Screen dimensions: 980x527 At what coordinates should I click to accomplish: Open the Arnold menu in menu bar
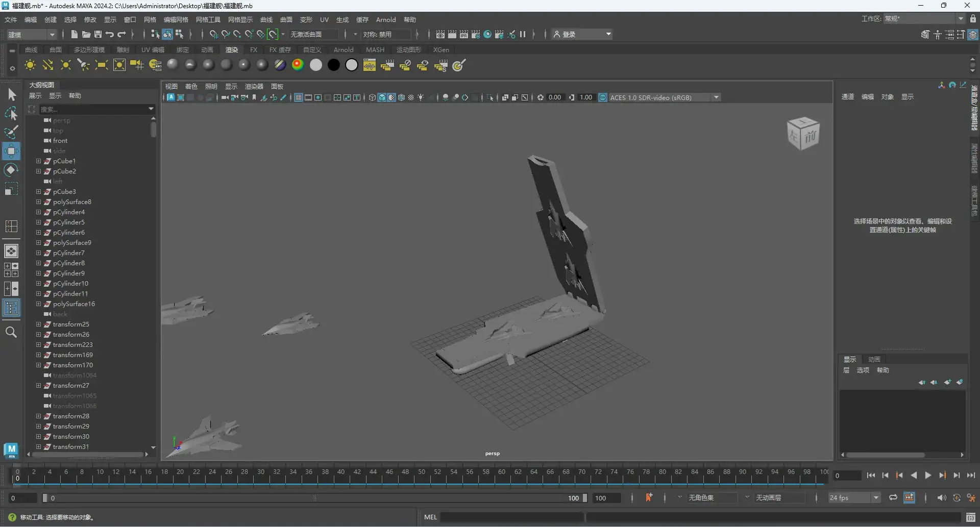tap(386, 19)
